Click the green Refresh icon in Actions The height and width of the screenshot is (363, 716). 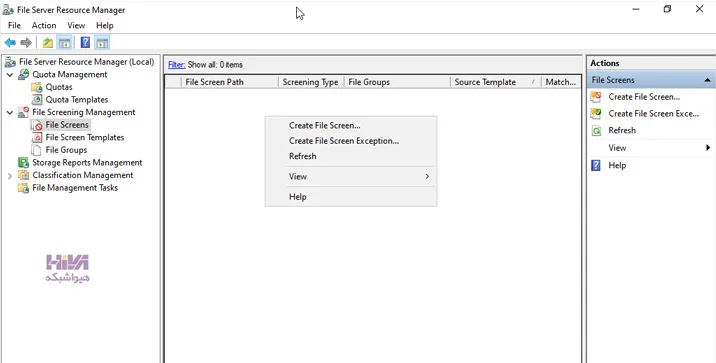(x=596, y=131)
